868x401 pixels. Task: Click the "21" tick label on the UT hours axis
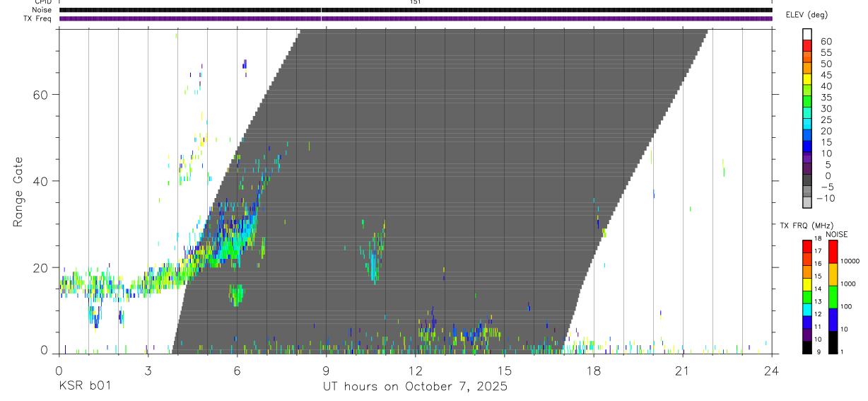pyautogui.click(x=683, y=371)
